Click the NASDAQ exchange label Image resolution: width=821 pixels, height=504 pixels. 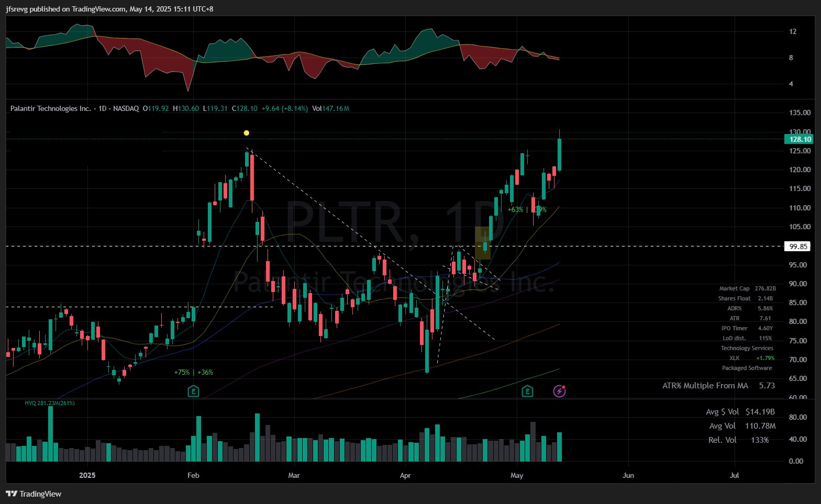(x=126, y=108)
